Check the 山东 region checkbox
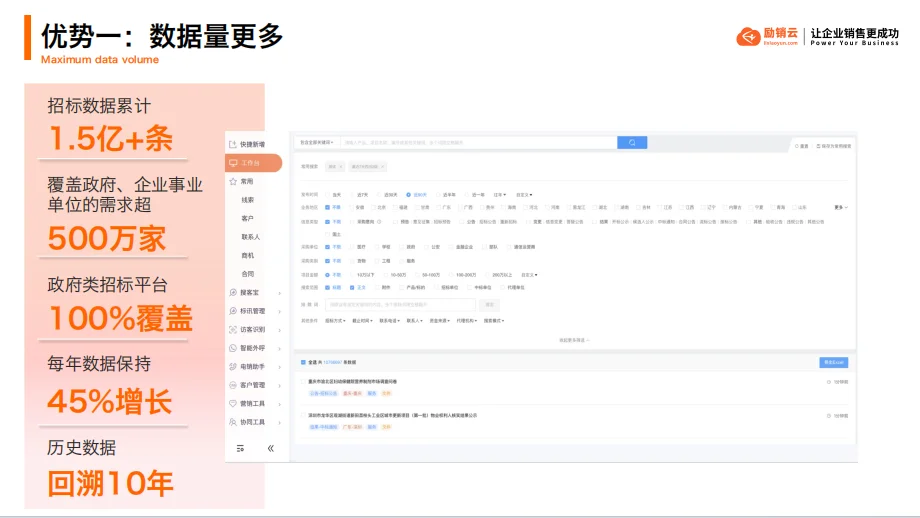 794,207
